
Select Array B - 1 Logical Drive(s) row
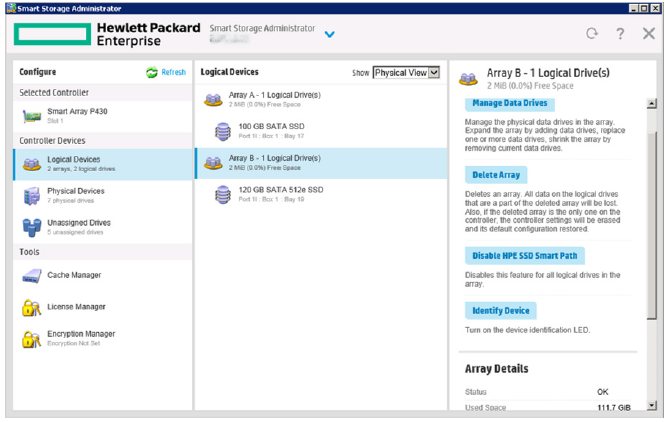(321, 163)
